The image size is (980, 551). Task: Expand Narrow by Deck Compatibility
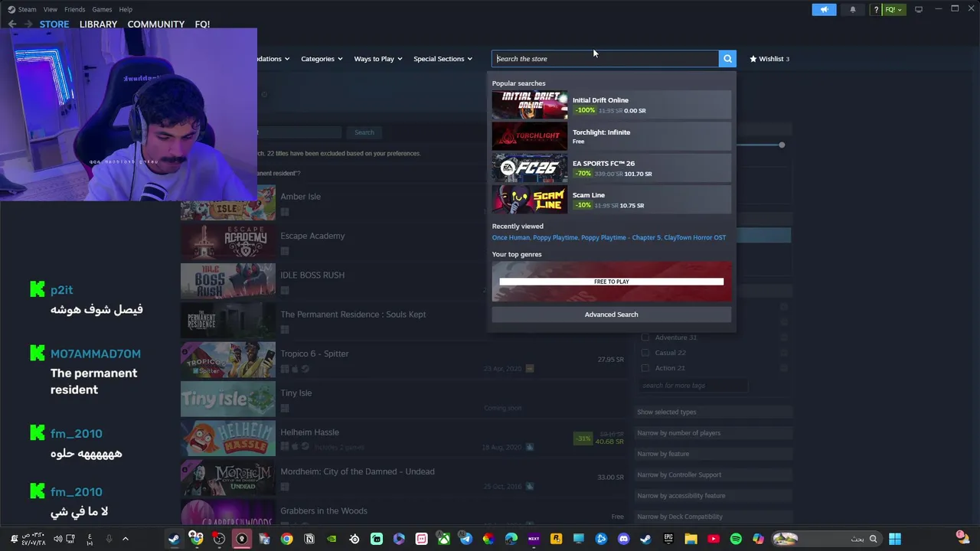pos(712,517)
